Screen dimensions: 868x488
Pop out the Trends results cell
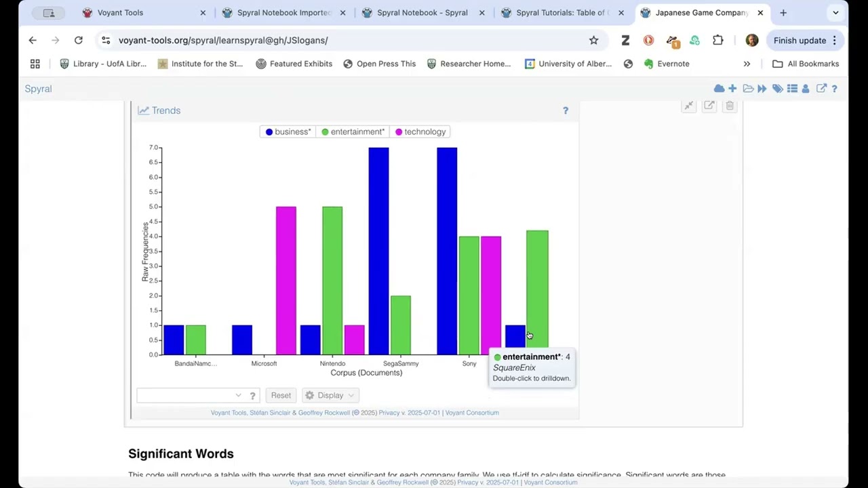point(709,106)
